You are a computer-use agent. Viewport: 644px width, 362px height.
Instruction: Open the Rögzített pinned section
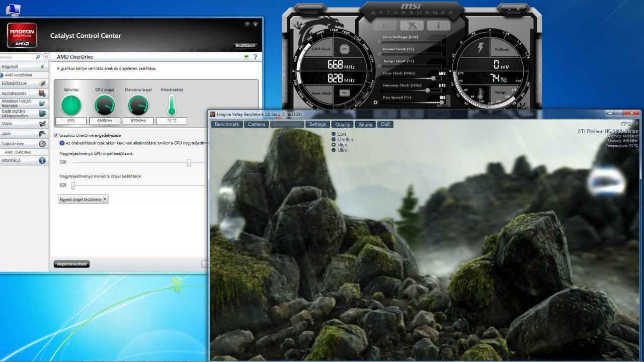click(x=24, y=66)
